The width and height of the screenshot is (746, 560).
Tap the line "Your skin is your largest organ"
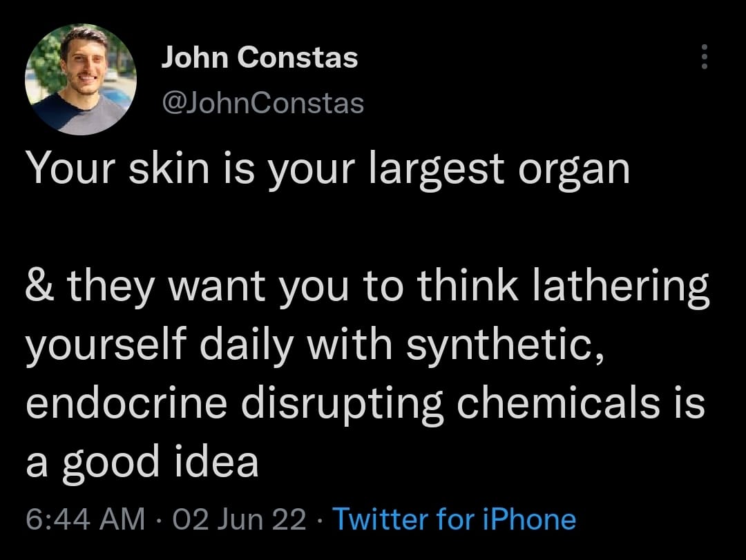[328, 170]
